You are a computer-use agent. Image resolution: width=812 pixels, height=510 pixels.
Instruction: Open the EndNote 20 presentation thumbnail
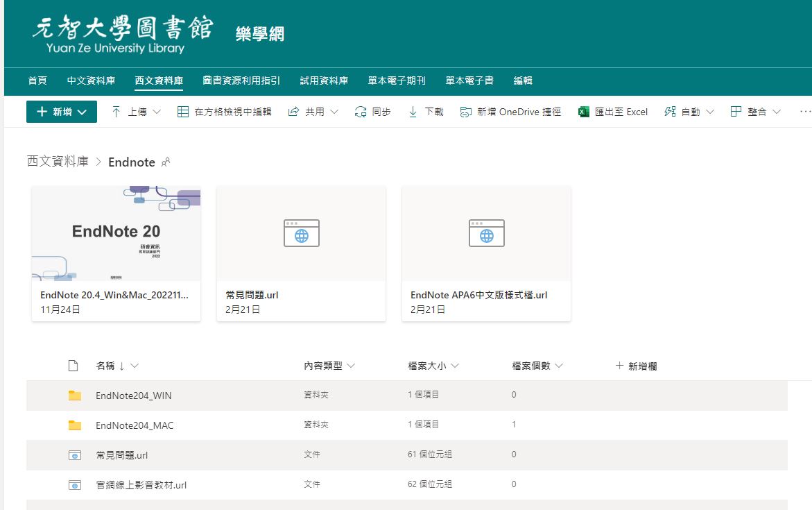116,234
